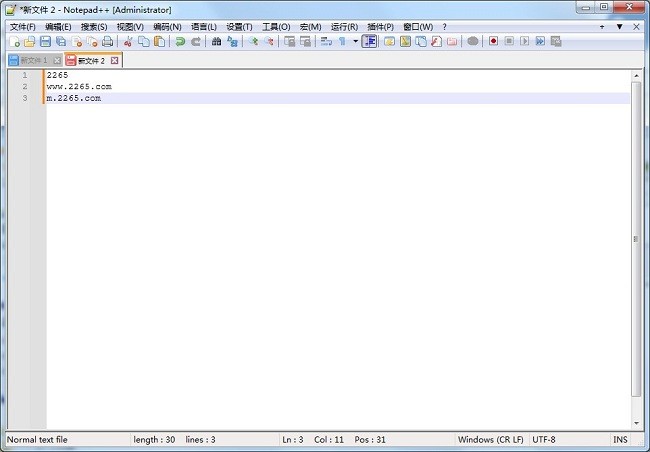Toggle synchronize vertical scrolling icon
The width and height of the screenshot is (650, 452).
click(290, 41)
